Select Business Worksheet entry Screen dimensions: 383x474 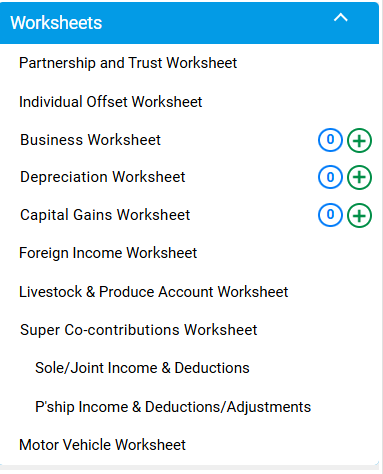[90, 140]
